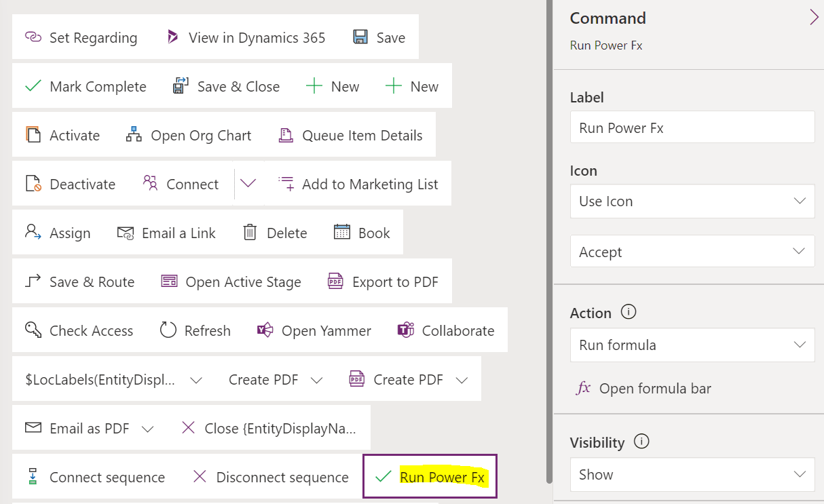The width and height of the screenshot is (824, 504).
Task: Click the Collaborate Teams icon
Action: (405, 330)
